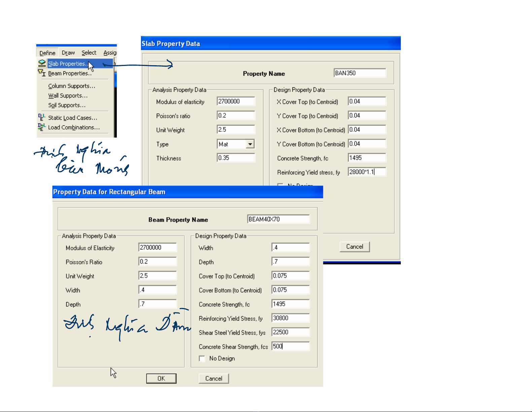Screen dimensions: 532x412
Task: Click the Slab Properties menu icon
Action: coord(42,63)
